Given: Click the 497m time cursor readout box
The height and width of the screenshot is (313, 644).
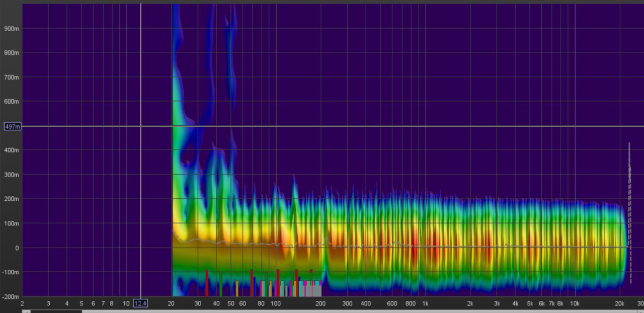Looking at the screenshot, I should [x=13, y=126].
